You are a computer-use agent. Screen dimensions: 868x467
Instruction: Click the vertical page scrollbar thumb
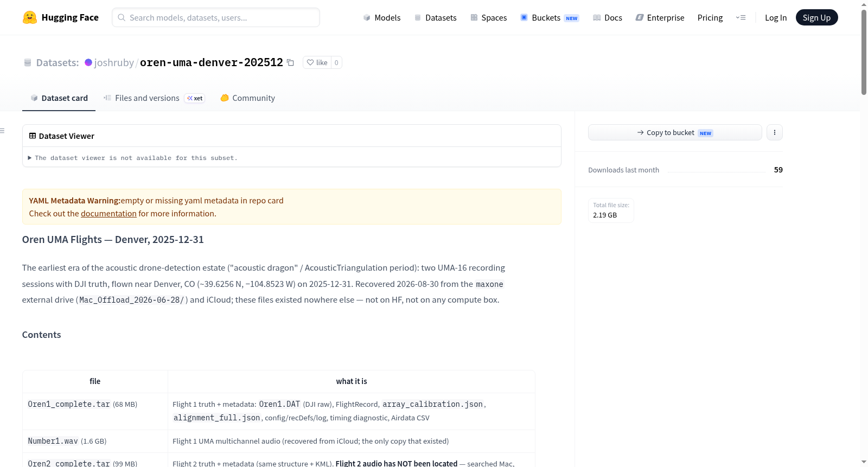864,52
